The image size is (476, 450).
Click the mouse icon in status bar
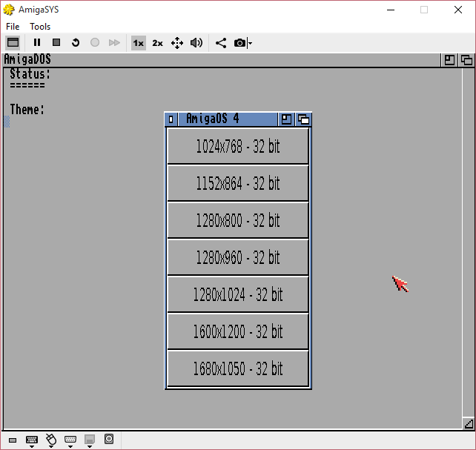(51, 440)
